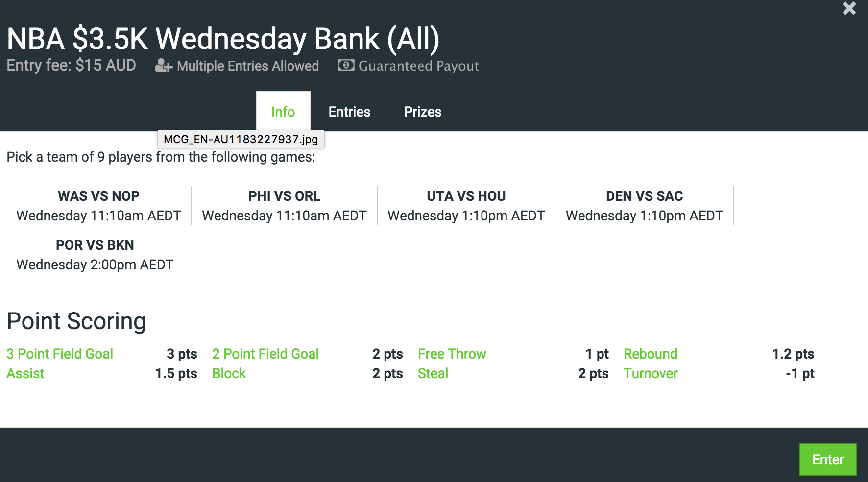Image resolution: width=868 pixels, height=482 pixels.
Task: Select the POR VS BKN game
Action: [x=95, y=255]
